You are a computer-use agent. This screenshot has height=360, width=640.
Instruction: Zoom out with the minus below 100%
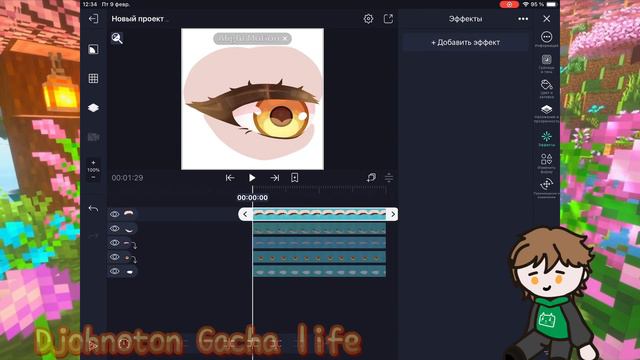pos(93,177)
